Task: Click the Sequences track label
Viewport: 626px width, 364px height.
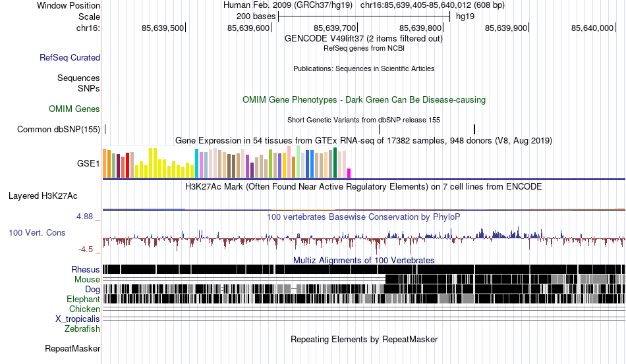Action: tap(78, 78)
